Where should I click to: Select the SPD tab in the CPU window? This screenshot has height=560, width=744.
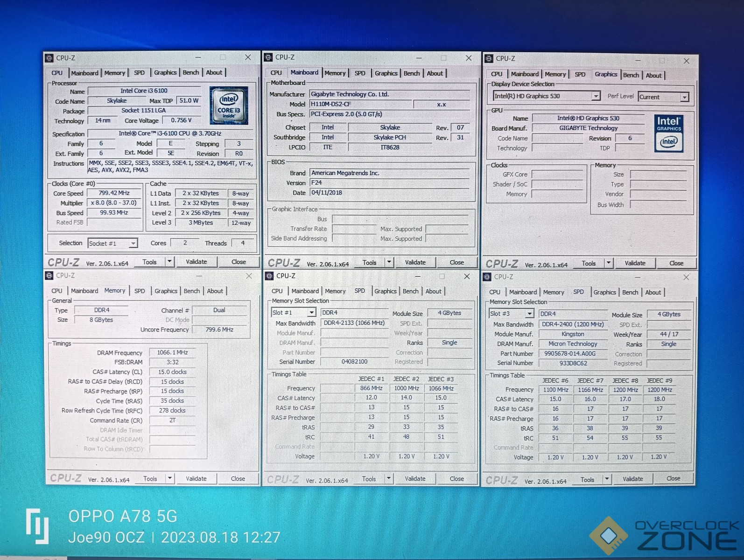[x=139, y=72]
